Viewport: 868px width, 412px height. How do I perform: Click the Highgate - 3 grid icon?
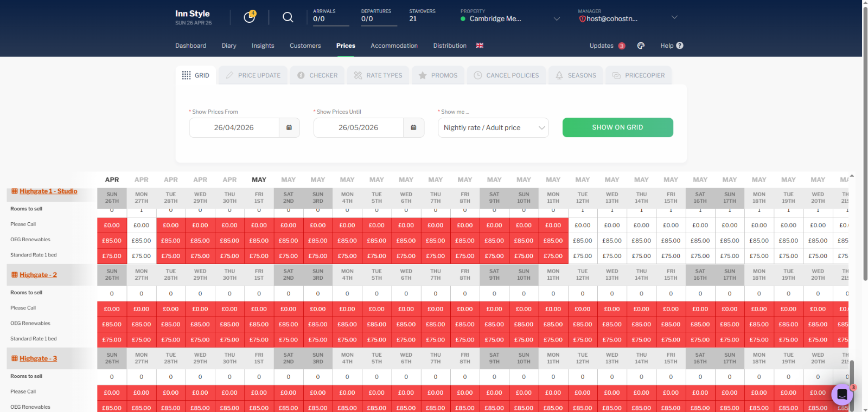click(x=15, y=358)
